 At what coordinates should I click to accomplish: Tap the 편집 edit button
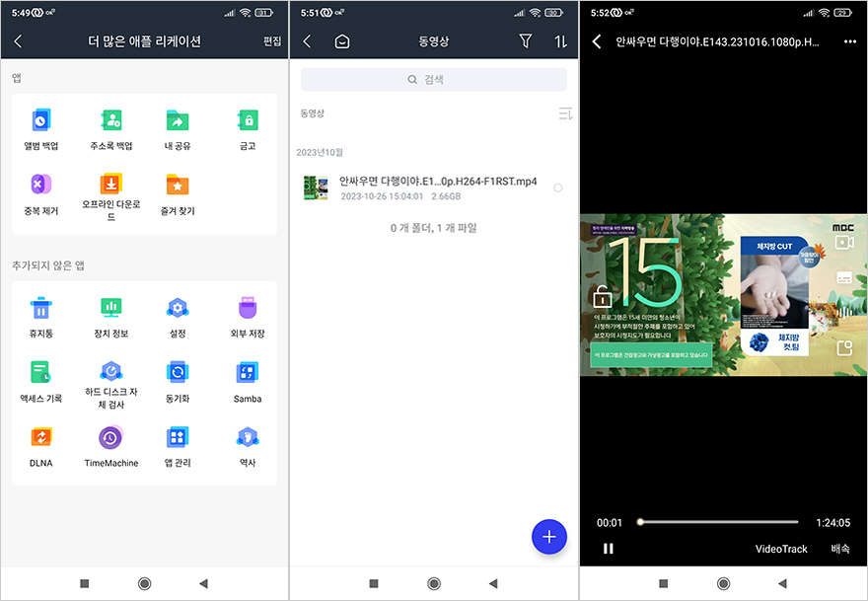pos(272,41)
